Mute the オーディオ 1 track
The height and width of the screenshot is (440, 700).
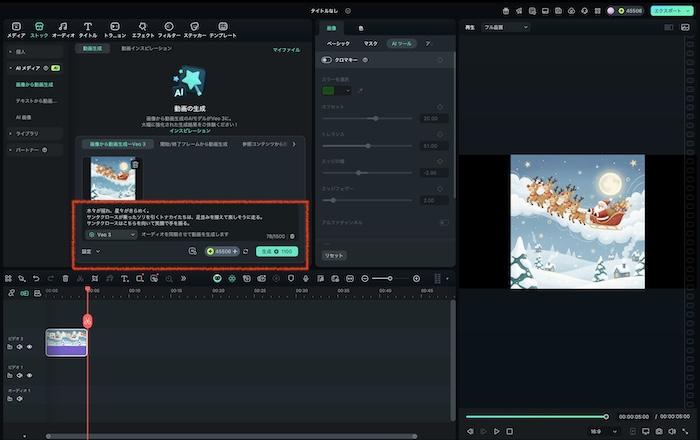20,399
